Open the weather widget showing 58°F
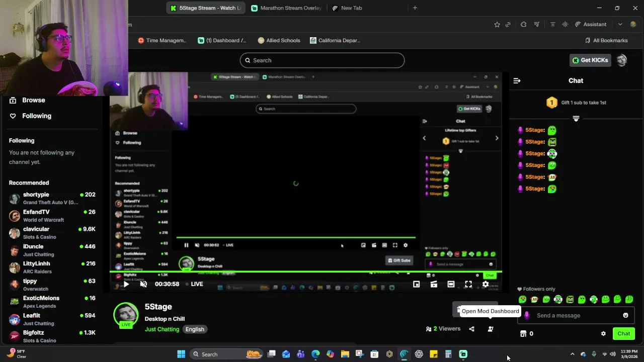Viewport: 644px width, 362px height. pos(17,354)
